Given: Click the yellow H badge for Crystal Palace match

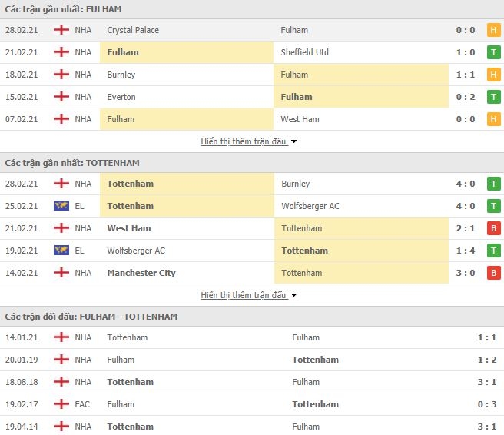Looking at the screenshot, I should coord(493,30).
